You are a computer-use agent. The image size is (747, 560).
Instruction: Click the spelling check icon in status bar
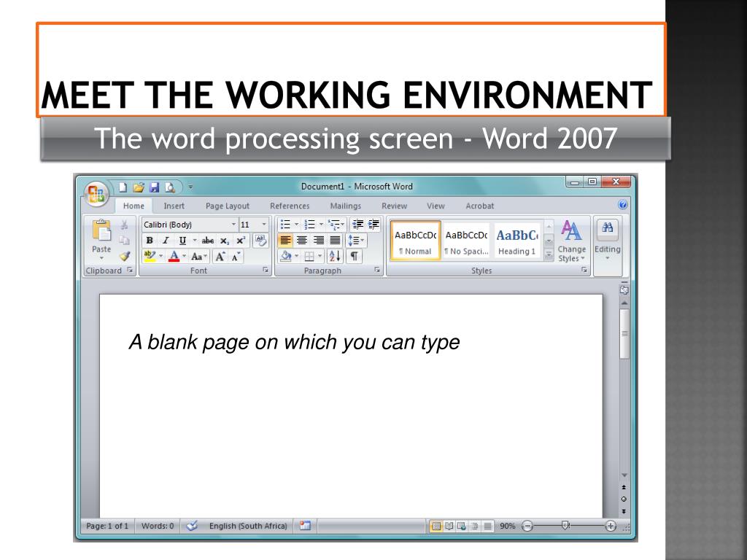(192, 526)
